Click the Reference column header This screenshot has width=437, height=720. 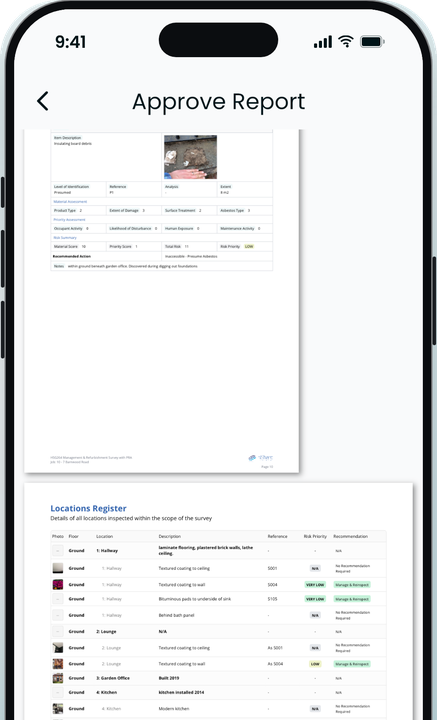tap(277, 536)
